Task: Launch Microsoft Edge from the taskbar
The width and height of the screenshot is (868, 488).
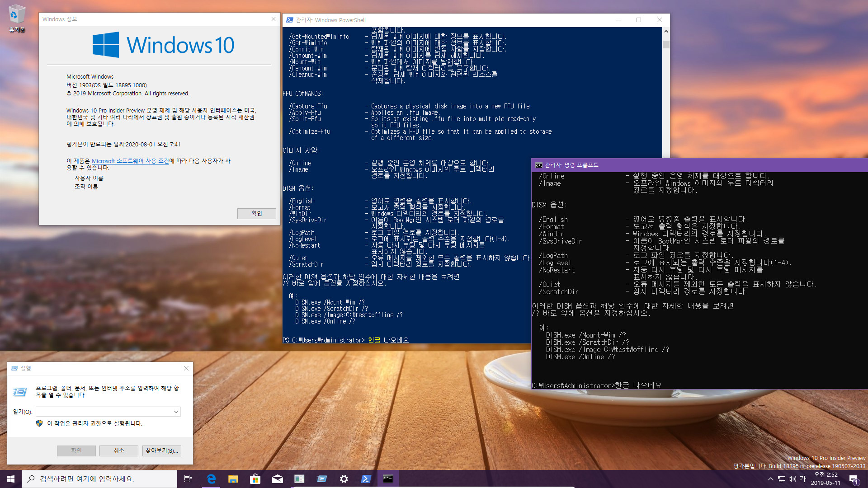Action: pyautogui.click(x=211, y=479)
